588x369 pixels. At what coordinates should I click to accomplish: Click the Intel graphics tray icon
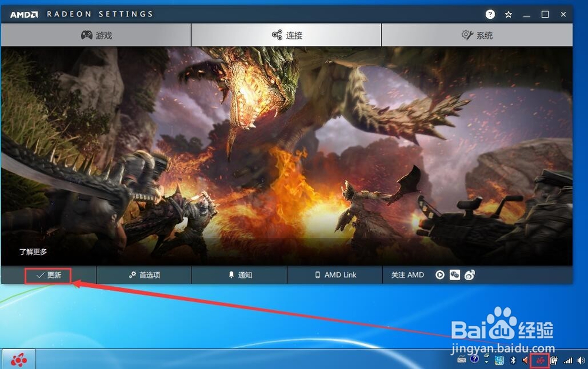(499, 360)
